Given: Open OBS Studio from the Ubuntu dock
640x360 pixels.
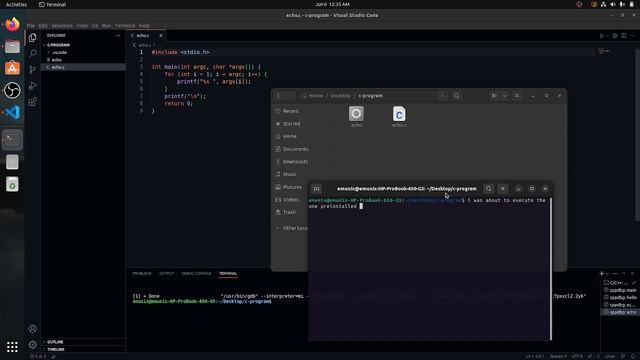Looking at the screenshot, I should coord(12,90).
